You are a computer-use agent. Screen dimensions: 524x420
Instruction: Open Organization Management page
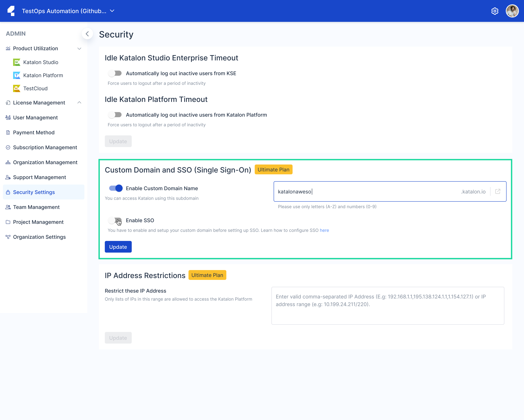coord(45,162)
